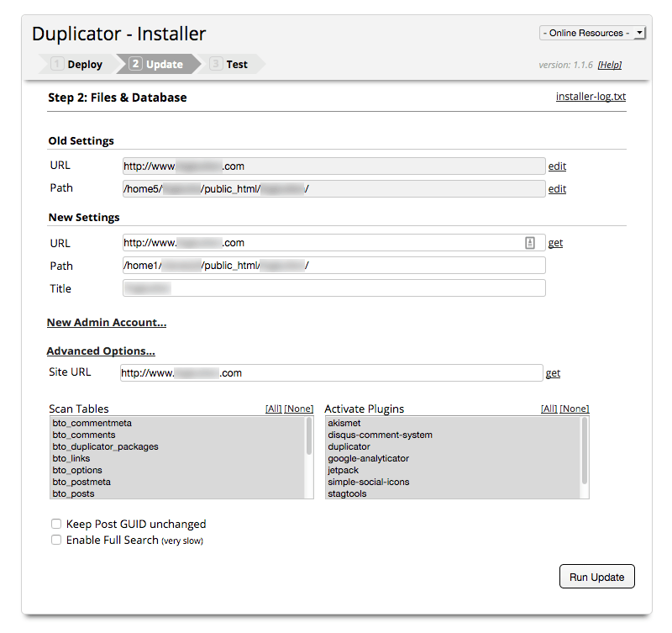
Task: Focus the Old Settings Path field
Action: point(333,188)
